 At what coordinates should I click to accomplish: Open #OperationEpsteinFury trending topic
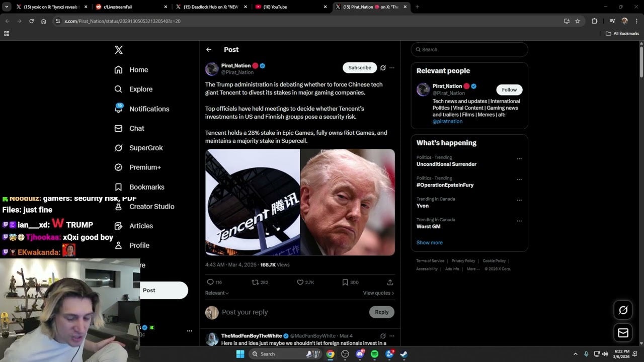point(445,185)
